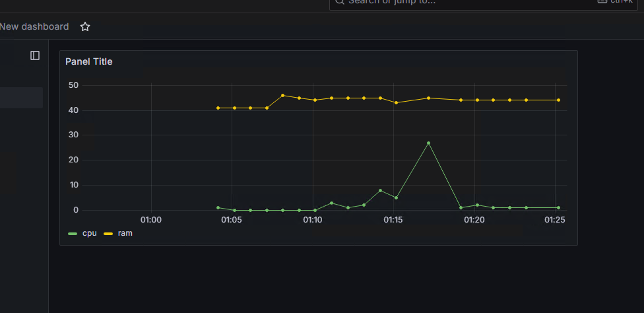
Task: Open the New dashboard breadcrumb
Action: [x=34, y=27]
